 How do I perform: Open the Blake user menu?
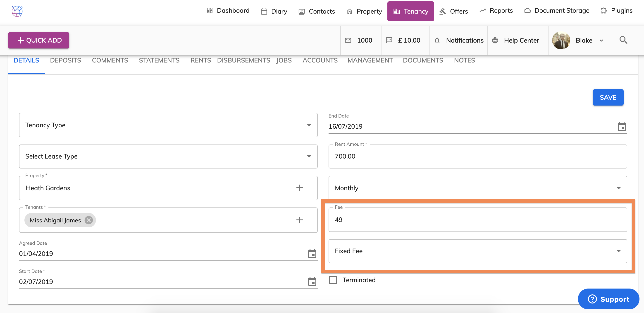click(x=584, y=41)
